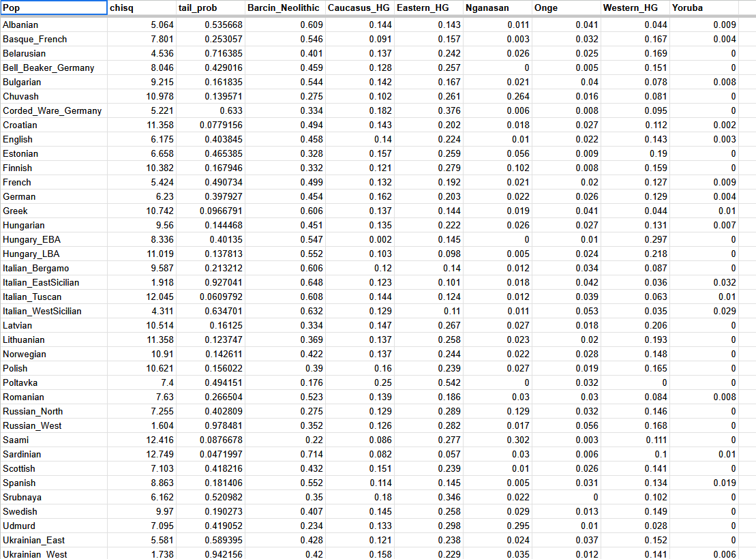Click the Italian_Bergamo row label
The image size is (756, 559).
pos(35,268)
